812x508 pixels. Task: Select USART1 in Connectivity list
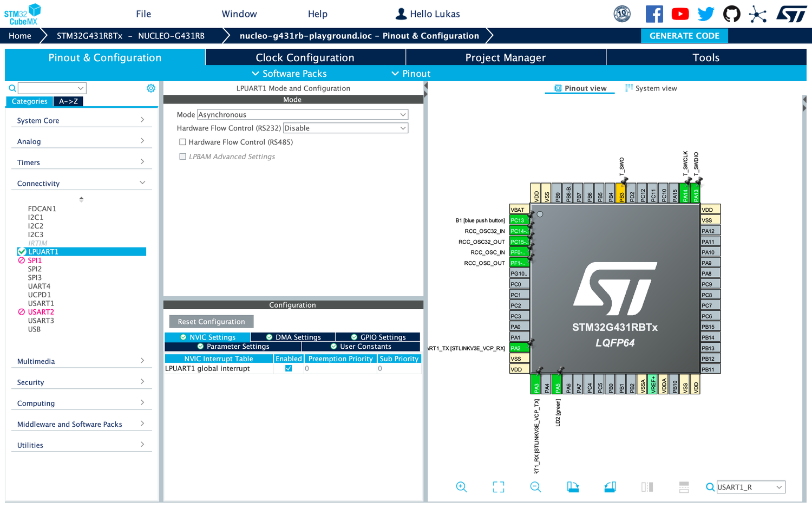pyautogui.click(x=41, y=303)
